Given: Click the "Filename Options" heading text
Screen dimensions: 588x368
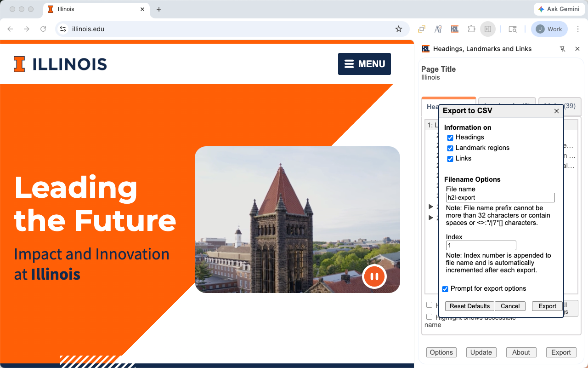Looking at the screenshot, I should 472,179.
